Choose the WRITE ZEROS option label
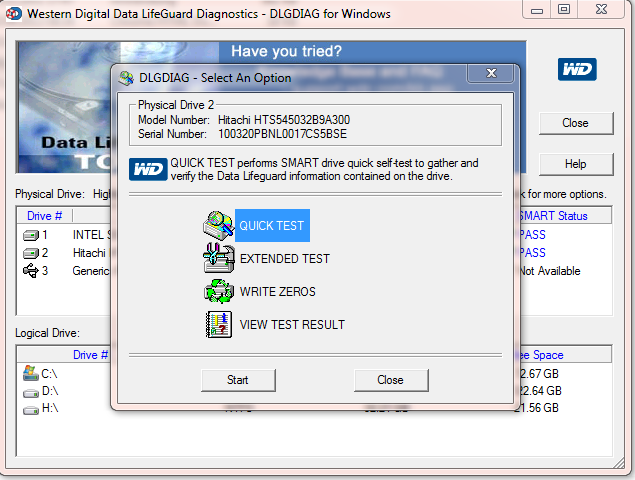The height and width of the screenshot is (480, 635). [x=277, y=292]
